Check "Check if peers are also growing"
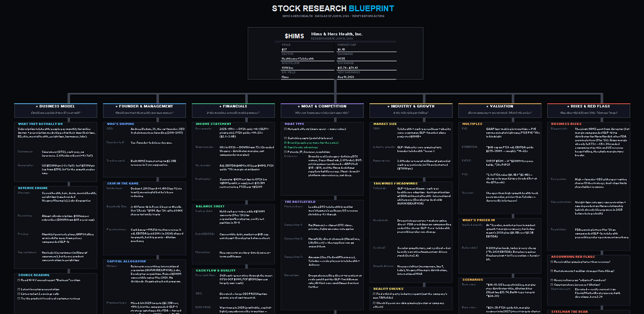The width and height of the screenshot is (644, 314). pos(373,303)
